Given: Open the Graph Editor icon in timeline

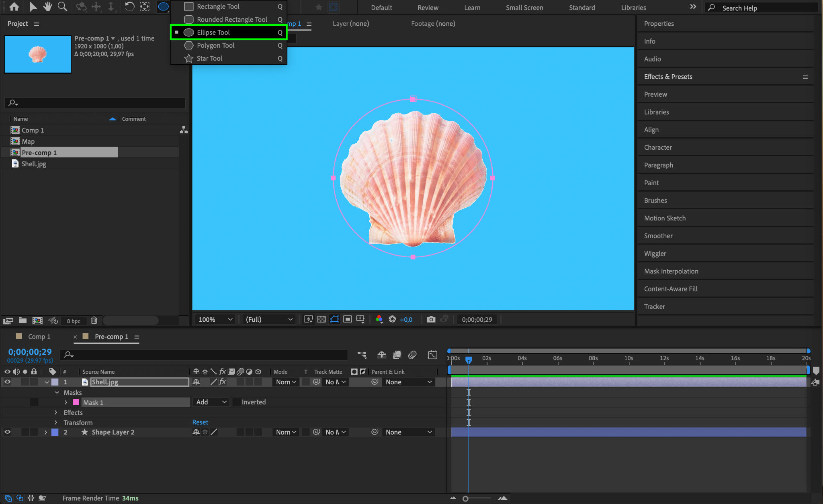Looking at the screenshot, I should [x=432, y=355].
